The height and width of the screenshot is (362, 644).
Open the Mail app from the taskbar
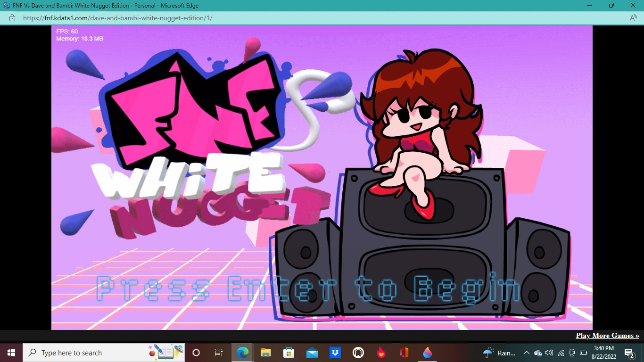(x=312, y=353)
